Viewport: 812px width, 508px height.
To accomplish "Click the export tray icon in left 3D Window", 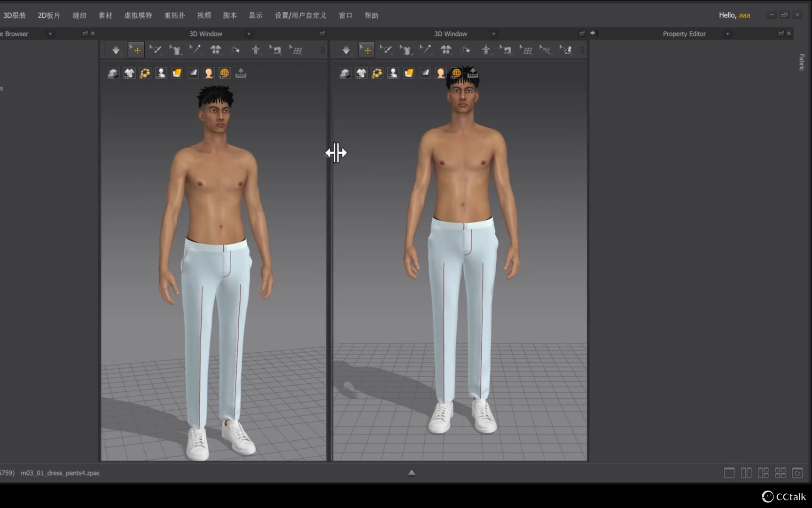I will coord(241,73).
